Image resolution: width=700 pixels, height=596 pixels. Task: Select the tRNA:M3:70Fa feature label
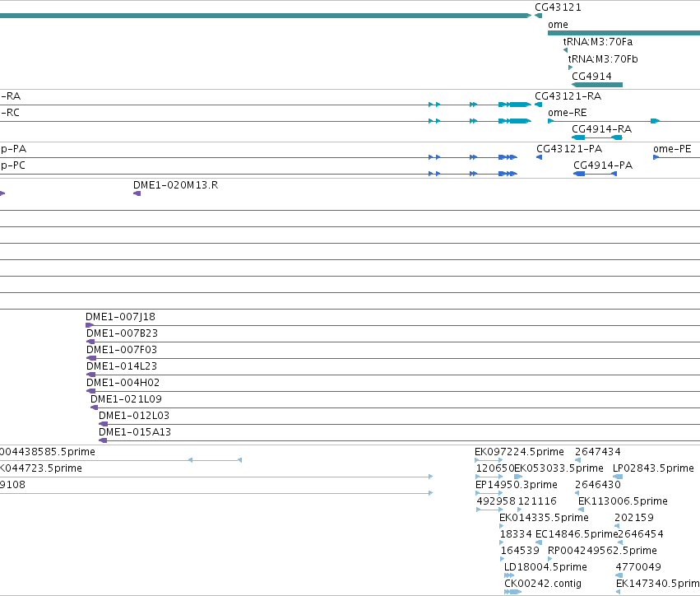(598, 42)
